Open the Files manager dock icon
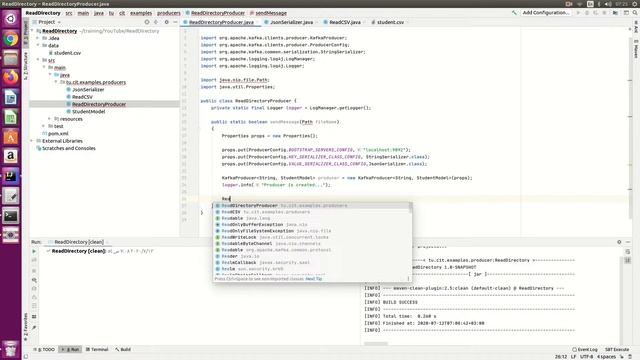The height and width of the screenshot is (360, 640). click(11, 58)
